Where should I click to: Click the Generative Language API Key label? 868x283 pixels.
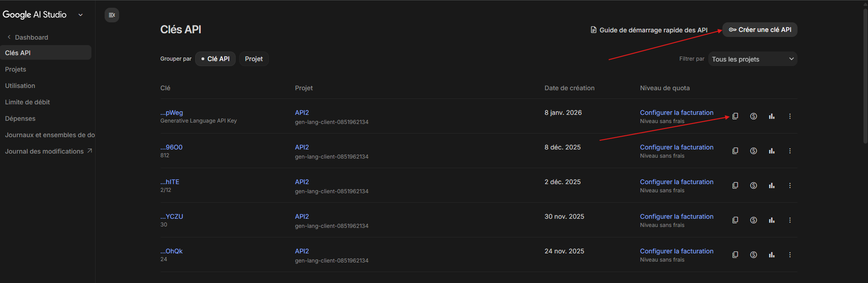pos(198,121)
